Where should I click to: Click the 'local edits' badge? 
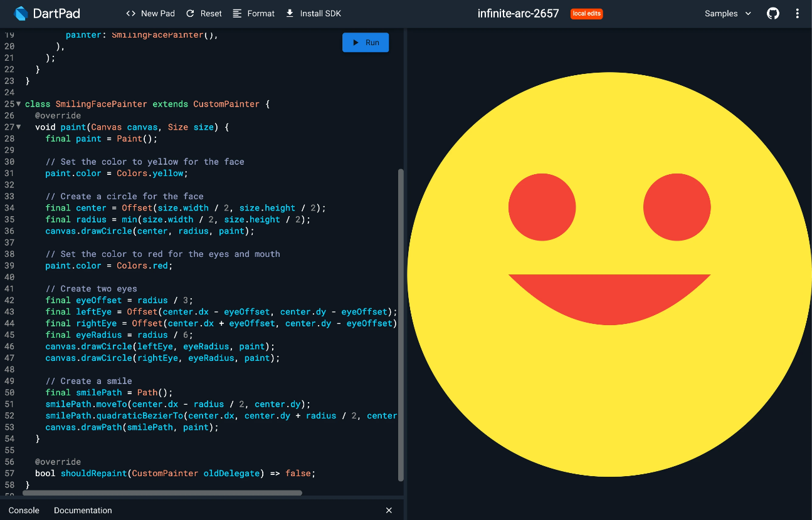[587, 13]
